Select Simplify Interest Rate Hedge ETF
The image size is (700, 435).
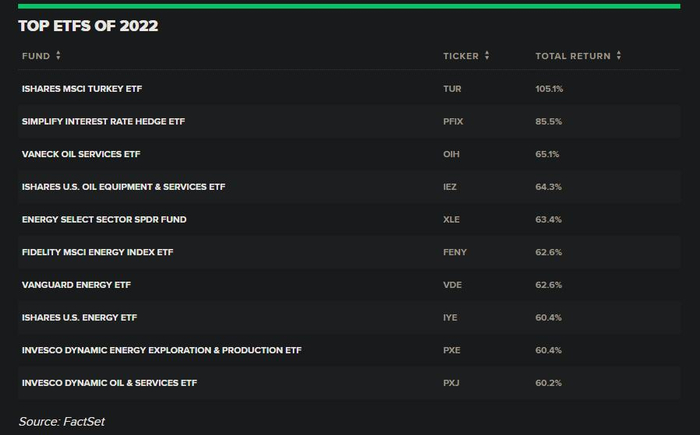(x=103, y=121)
